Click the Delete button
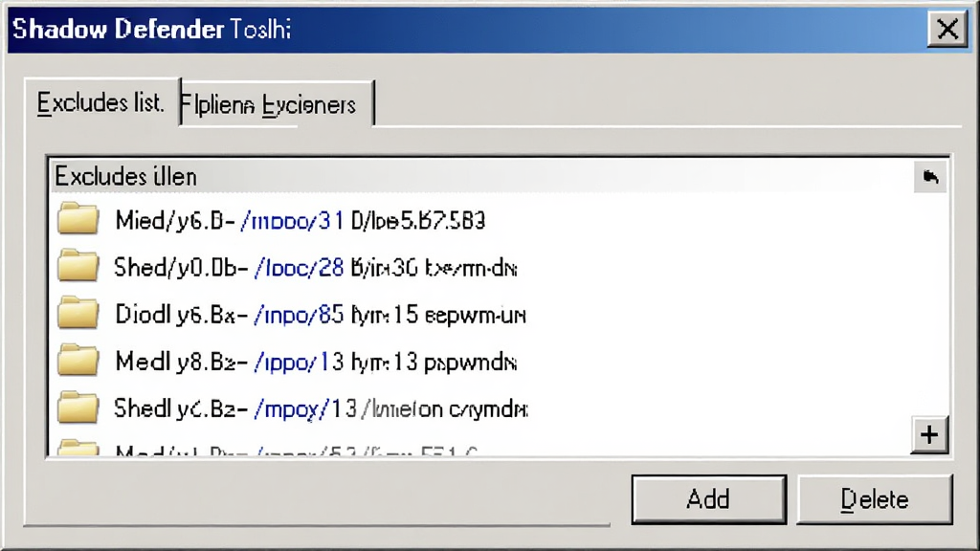 coord(875,499)
